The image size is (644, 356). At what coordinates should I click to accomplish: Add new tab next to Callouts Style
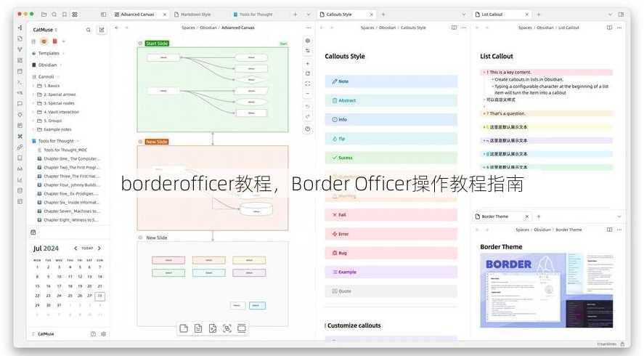383,15
